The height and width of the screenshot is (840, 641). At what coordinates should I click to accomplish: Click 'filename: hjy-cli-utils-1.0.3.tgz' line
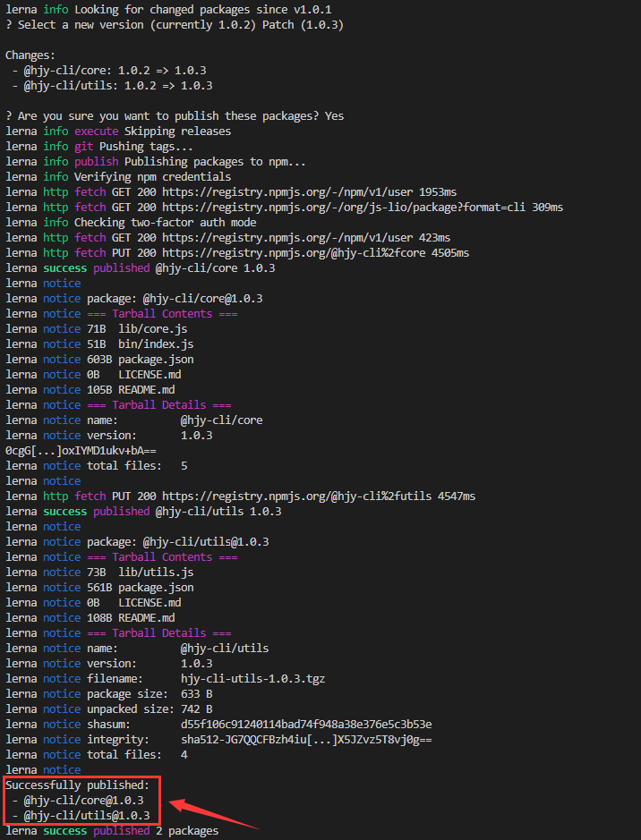click(x=206, y=679)
